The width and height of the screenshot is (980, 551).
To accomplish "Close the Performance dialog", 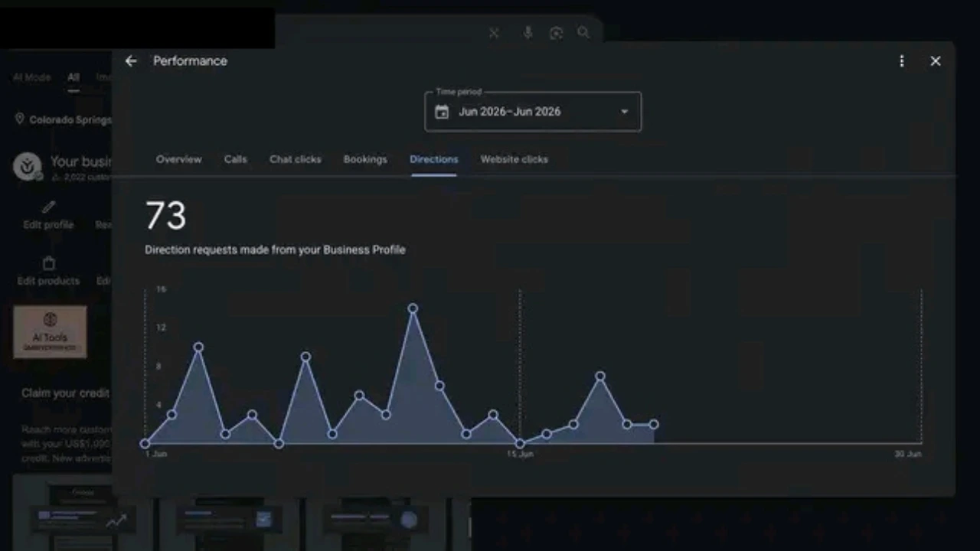I will click(936, 61).
